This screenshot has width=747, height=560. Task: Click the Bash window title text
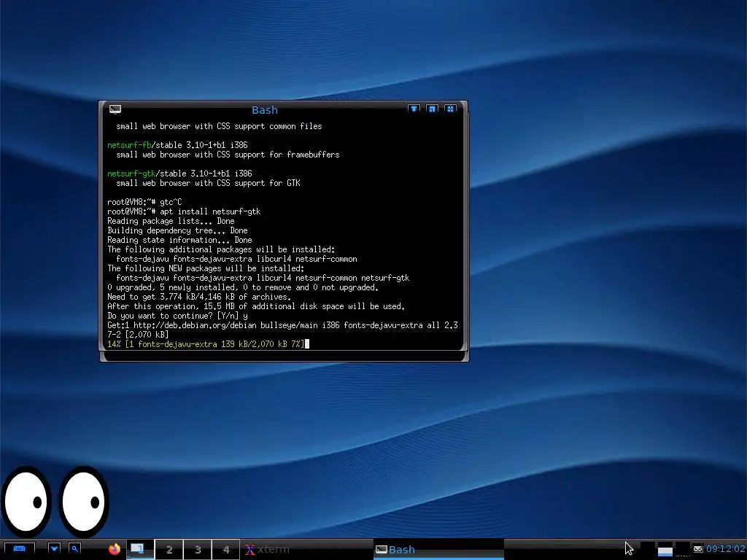pyautogui.click(x=264, y=110)
